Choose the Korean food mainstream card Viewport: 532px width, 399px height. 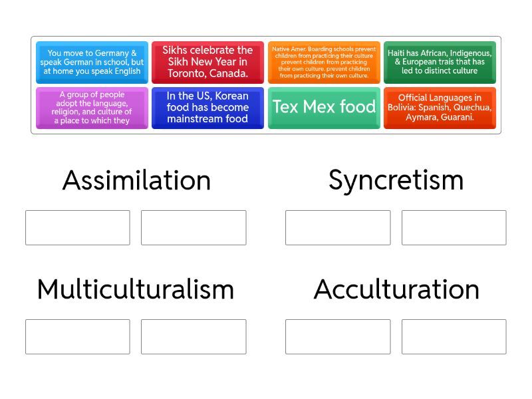(207, 108)
